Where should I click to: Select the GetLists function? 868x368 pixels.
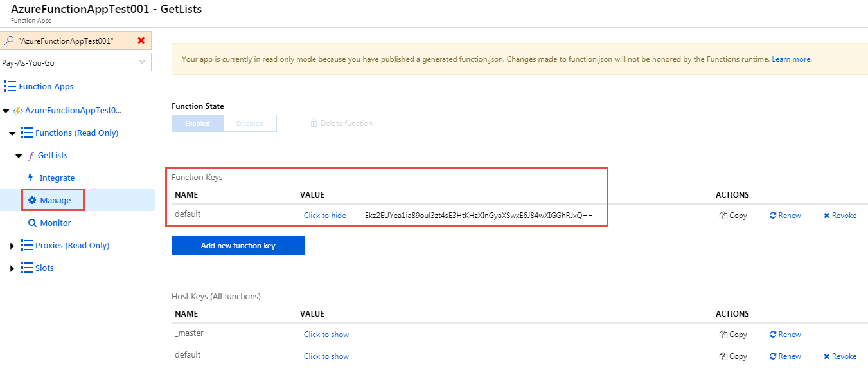(53, 155)
